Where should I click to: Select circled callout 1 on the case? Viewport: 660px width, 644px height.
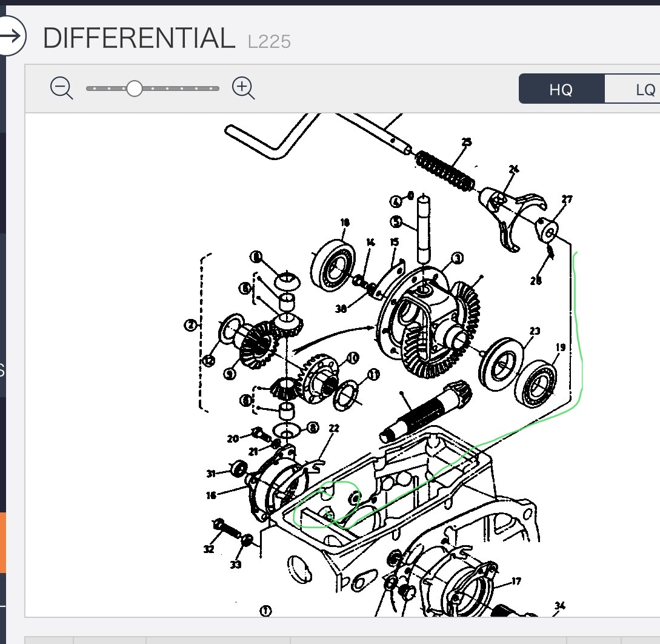pyautogui.click(x=265, y=610)
